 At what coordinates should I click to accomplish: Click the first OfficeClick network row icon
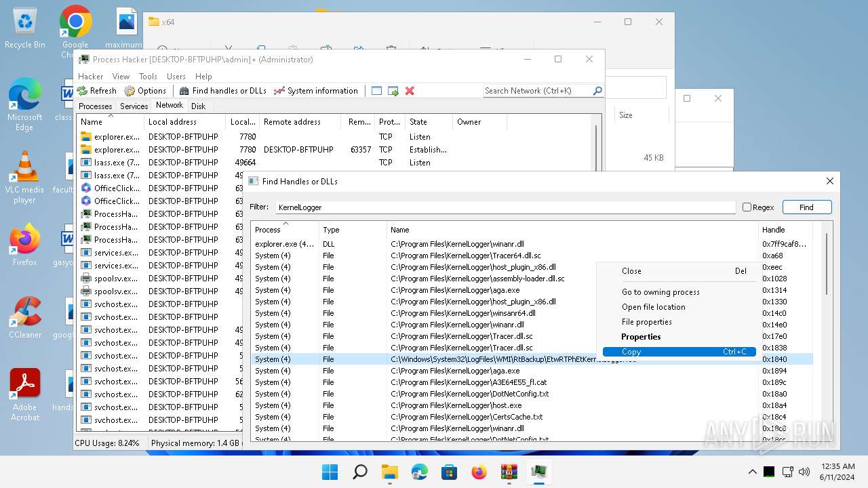86,188
